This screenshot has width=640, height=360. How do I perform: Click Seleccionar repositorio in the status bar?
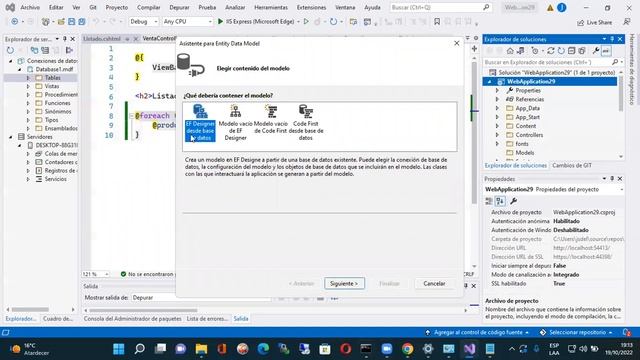click(x=576, y=332)
